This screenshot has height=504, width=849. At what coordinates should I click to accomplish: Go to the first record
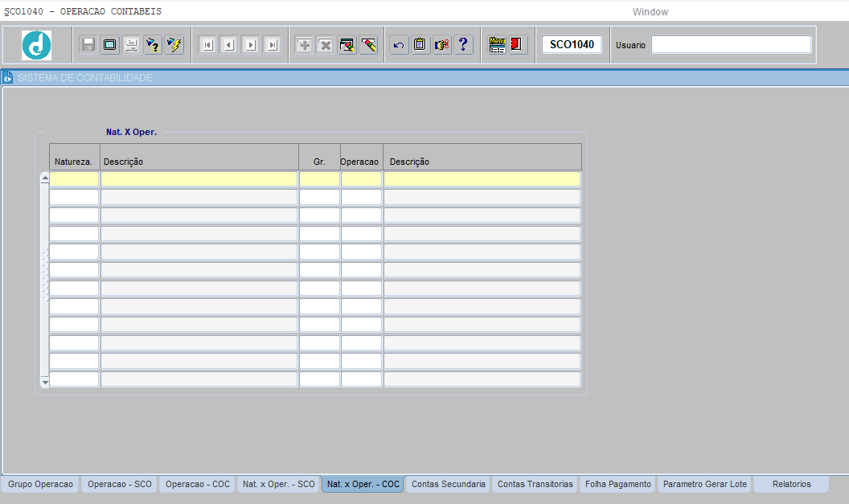coord(207,45)
